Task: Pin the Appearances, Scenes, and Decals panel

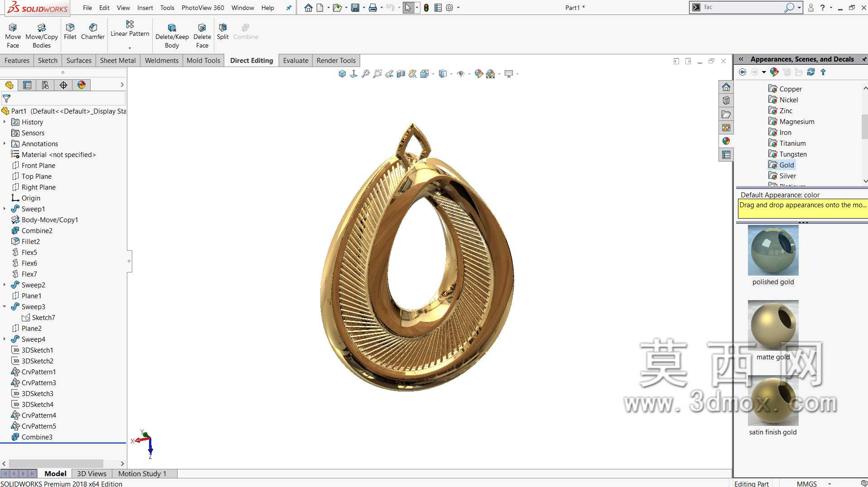Action: click(863, 59)
